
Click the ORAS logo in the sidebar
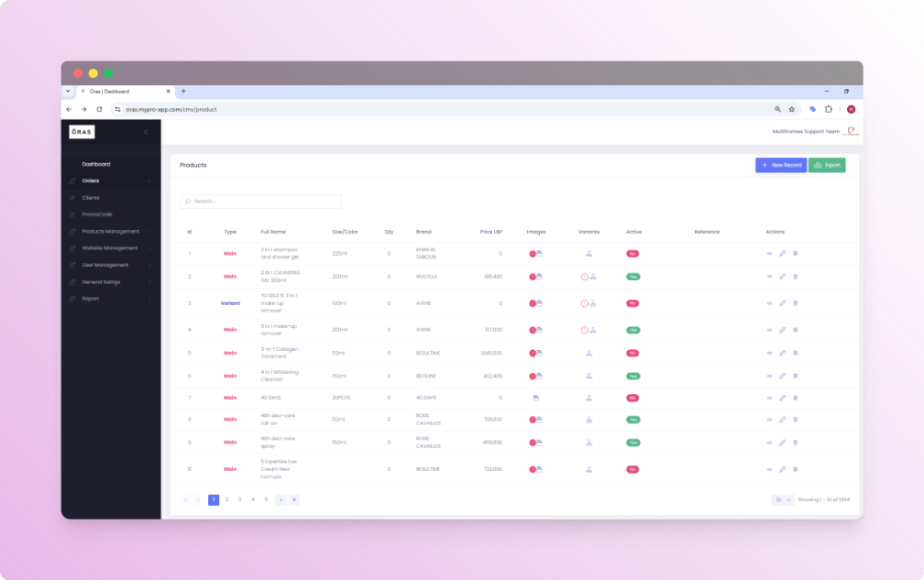click(82, 131)
